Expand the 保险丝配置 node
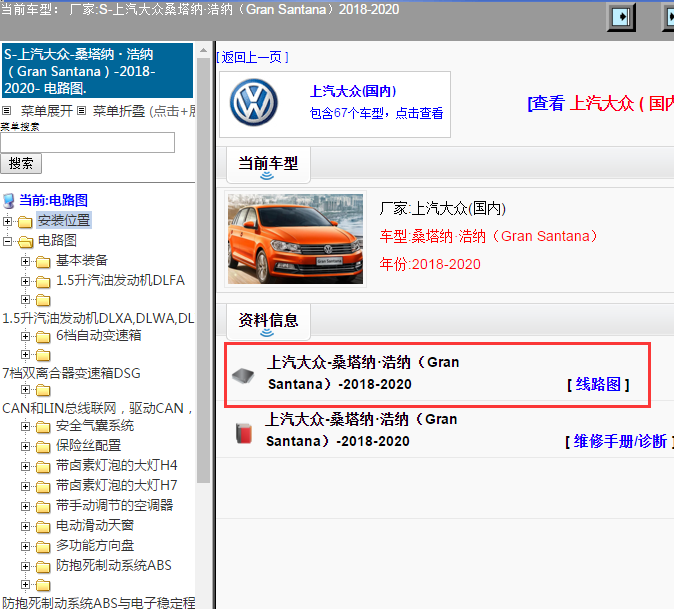Viewport: 674px width, 609px height. click(25, 447)
